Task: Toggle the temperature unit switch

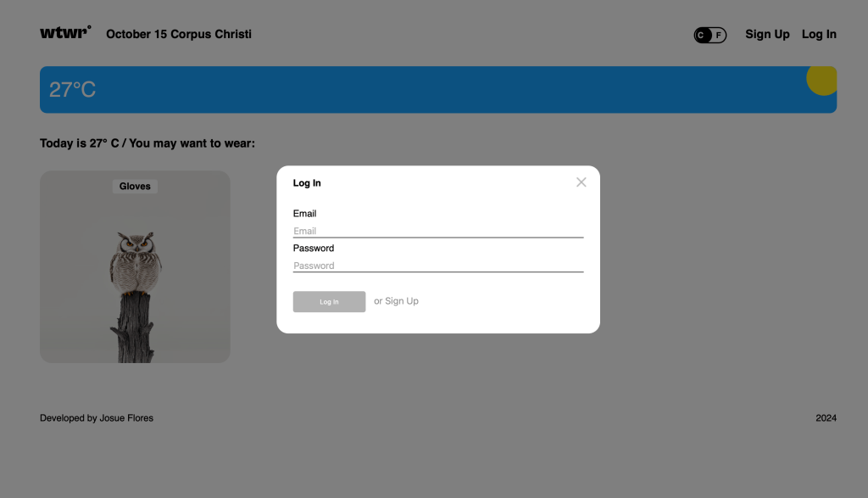Action: pyautogui.click(x=709, y=35)
